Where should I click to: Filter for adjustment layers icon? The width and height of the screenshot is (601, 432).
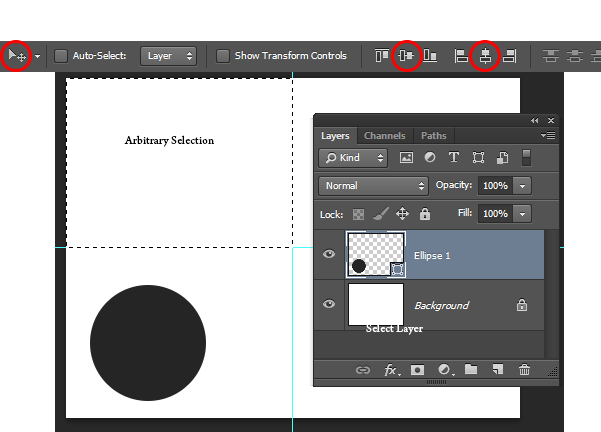click(430, 157)
